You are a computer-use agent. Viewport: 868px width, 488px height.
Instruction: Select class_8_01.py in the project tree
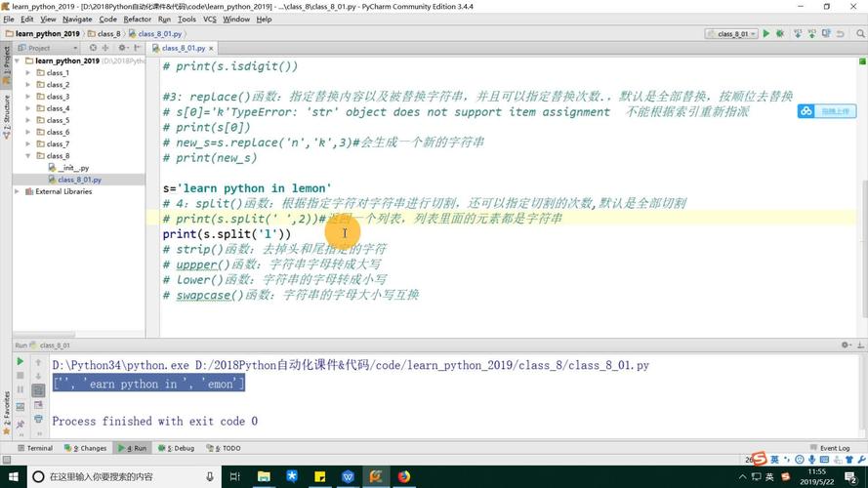[79, 180]
